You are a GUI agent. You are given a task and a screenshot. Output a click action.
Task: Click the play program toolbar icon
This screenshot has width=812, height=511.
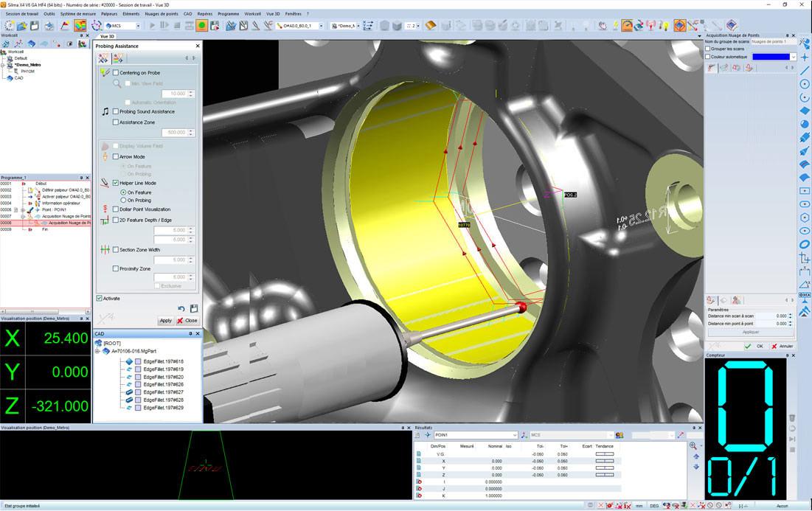point(152,25)
